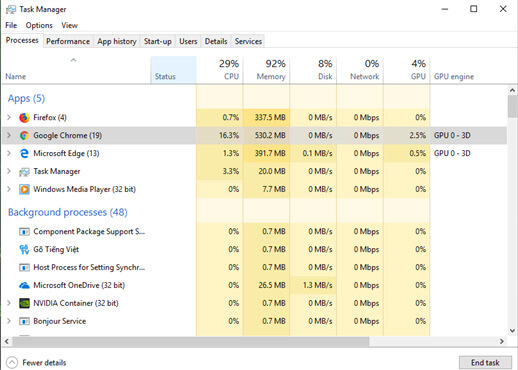Click GPU 0 - 3D in Chrome row
This screenshot has width=518, height=370.
[x=452, y=135]
